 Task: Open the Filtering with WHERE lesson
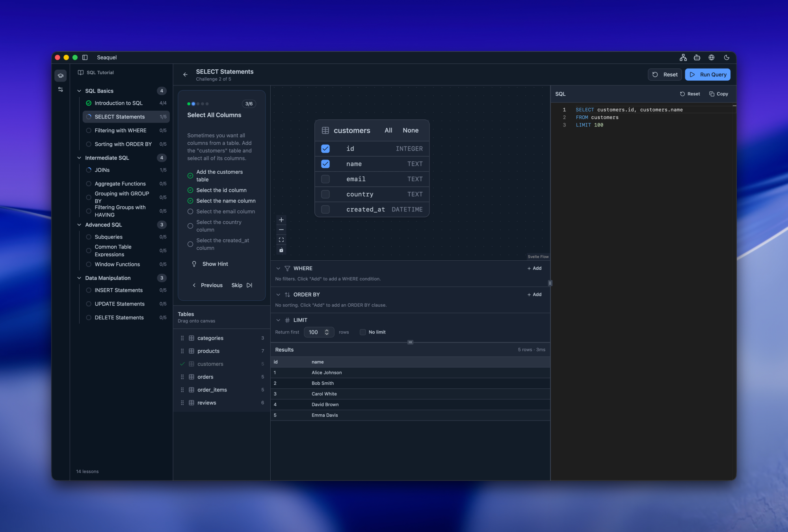[120, 130]
